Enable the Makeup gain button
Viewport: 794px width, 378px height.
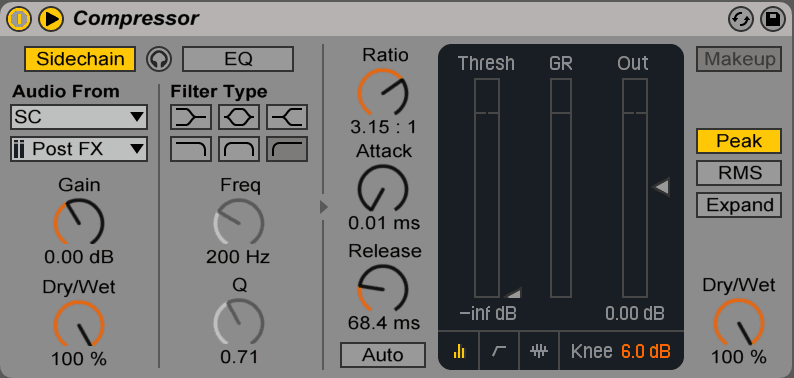pos(739,59)
